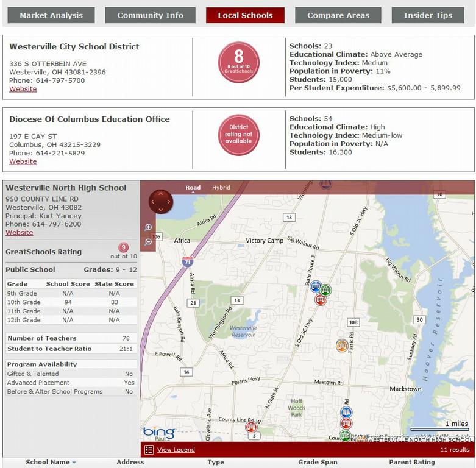Image resolution: width=476 pixels, height=468 pixels.
Task: Open Diocese Of Columbus Education Office Website link
Action: coord(23,161)
